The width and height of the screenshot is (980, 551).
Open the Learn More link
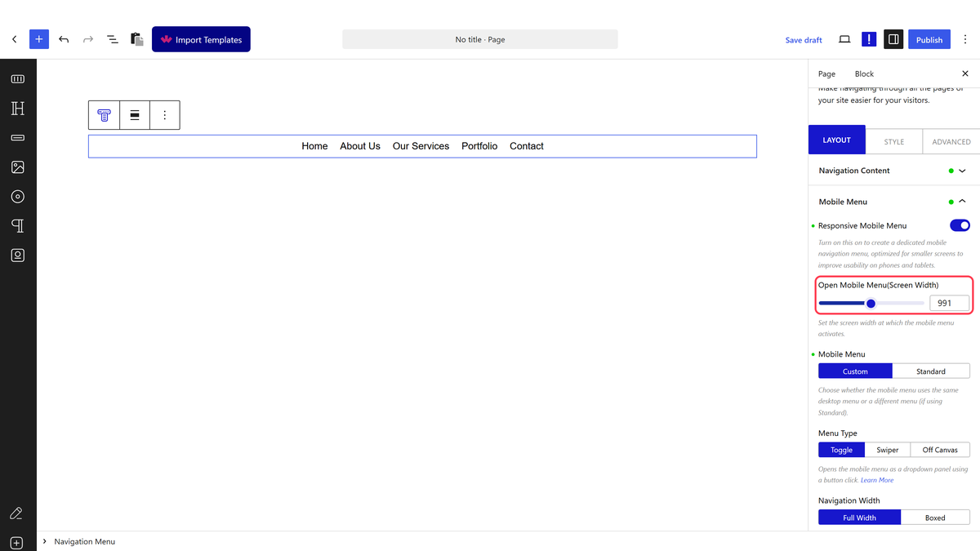877,480
